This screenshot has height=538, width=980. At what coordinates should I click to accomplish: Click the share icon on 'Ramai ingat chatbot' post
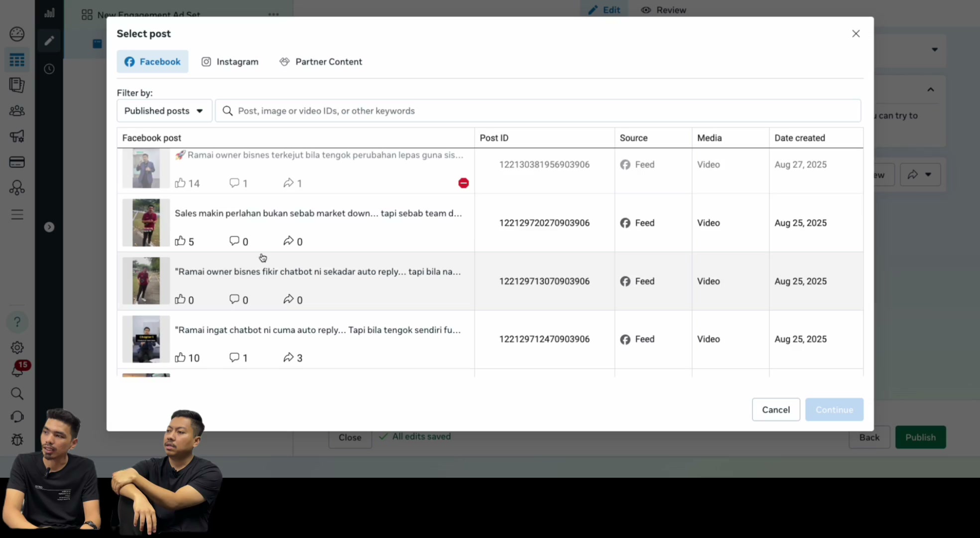pos(288,357)
